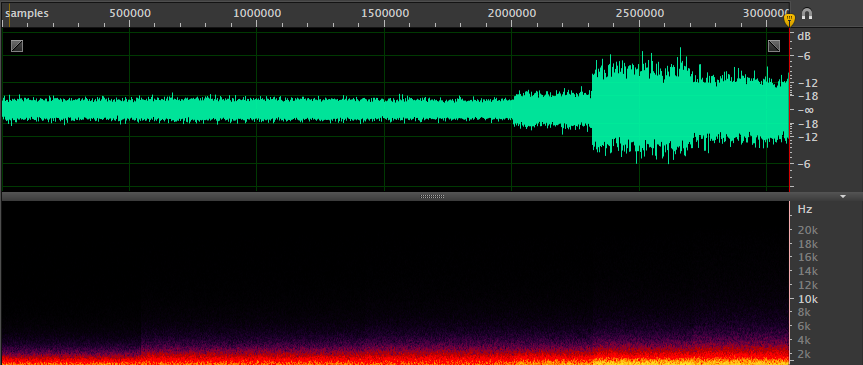Toggle the magnet snapping icon
Image resolution: width=863 pixels, height=365 pixels.
pyautogui.click(x=807, y=14)
